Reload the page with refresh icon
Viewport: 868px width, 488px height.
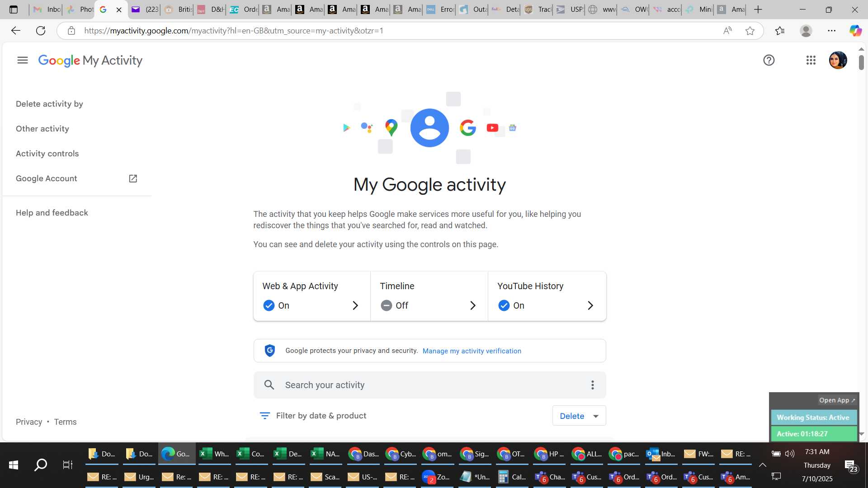pyautogui.click(x=41, y=31)
